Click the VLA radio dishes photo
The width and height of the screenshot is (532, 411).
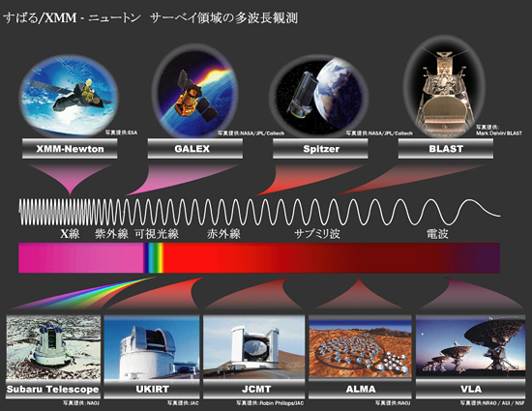(470, 346)
